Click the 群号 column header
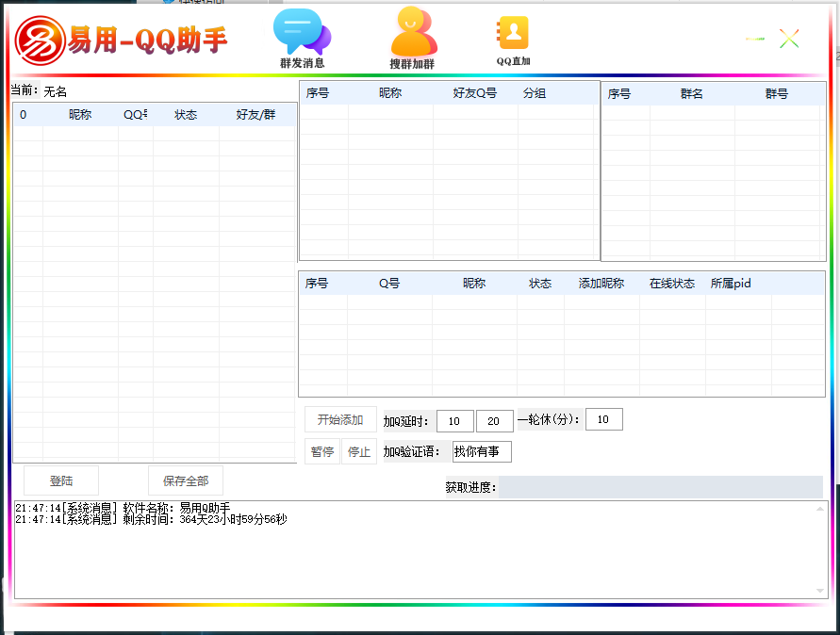The image size is (840, 635). [x=776, y=94]
